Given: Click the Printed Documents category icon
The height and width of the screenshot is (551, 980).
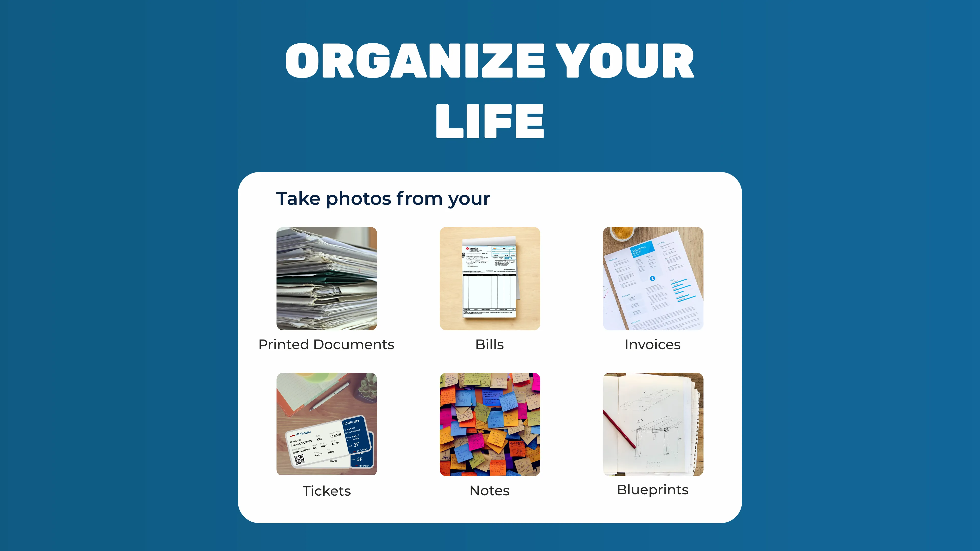Looking at the screenshot, I should 326,278.
